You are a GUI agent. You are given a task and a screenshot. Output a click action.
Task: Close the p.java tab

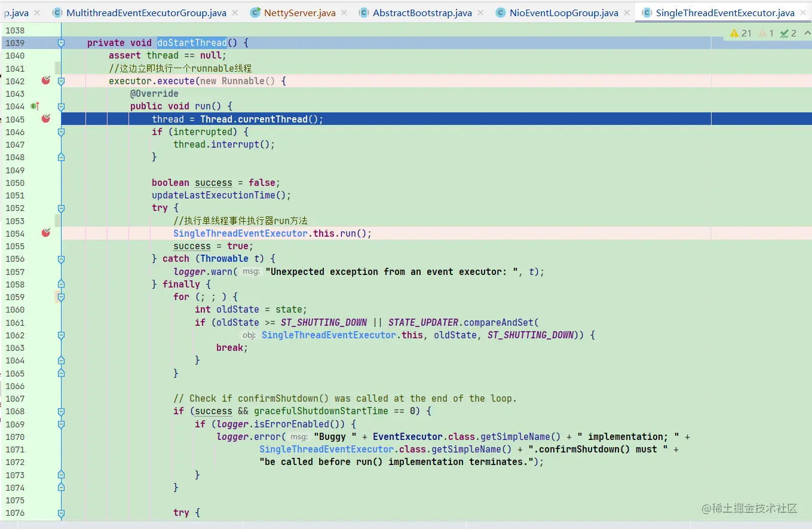coord(38,13)
